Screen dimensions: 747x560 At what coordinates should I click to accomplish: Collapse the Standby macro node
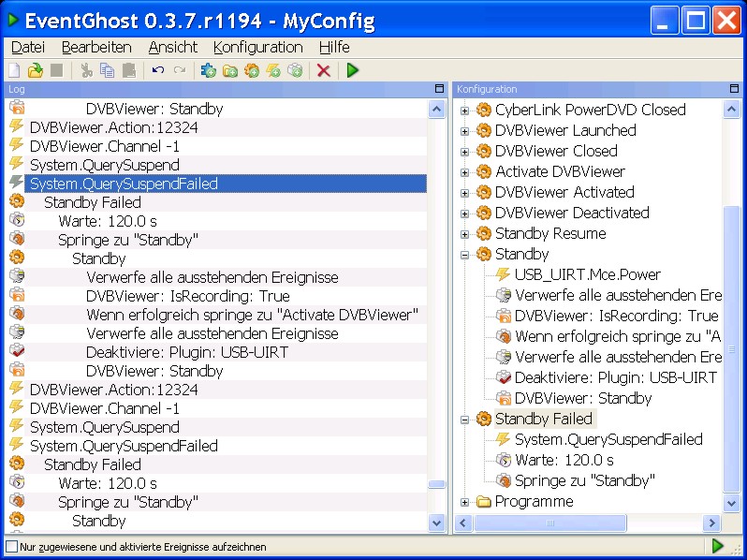tap(464, 255)
